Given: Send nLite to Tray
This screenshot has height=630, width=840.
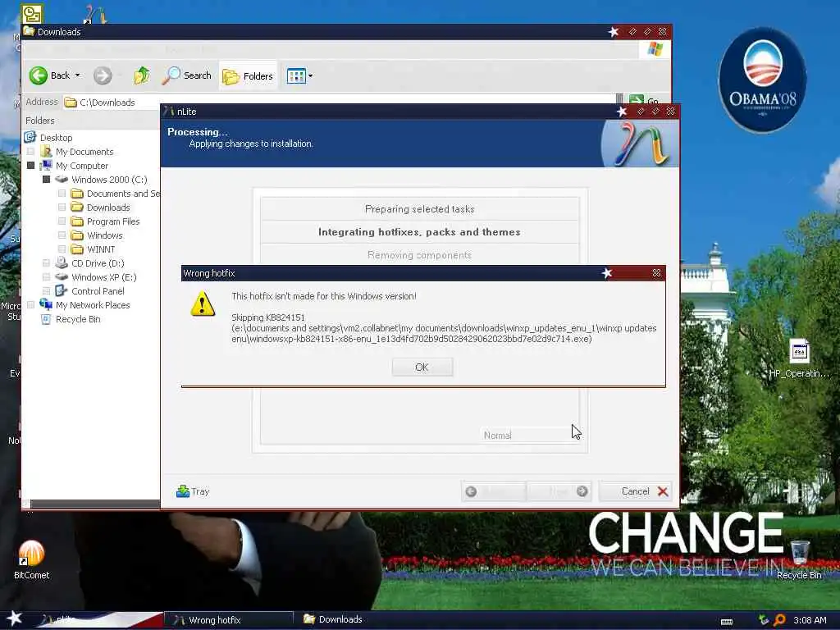Looking at the screenshot, I should 192,491.
